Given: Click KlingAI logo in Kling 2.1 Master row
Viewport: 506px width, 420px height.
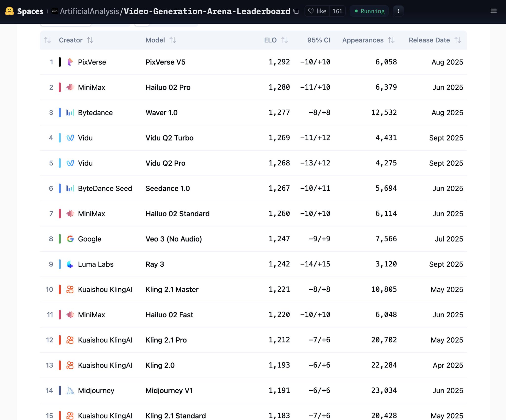Looking at the screenshot, I should click(x=70, y=289).
